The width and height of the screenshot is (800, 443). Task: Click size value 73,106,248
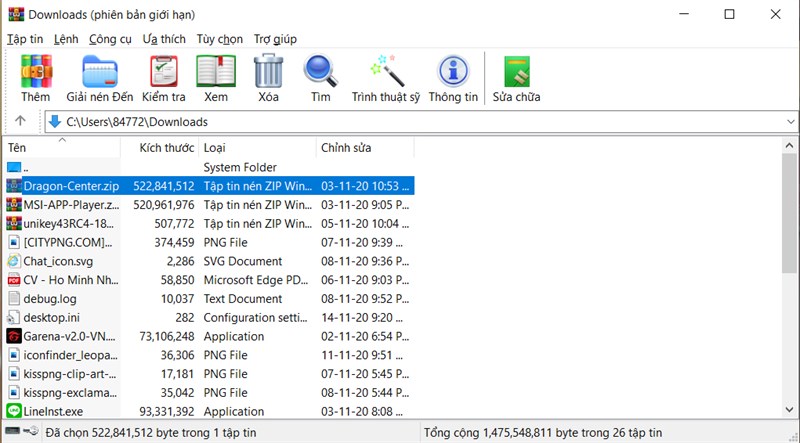point(167,336)
